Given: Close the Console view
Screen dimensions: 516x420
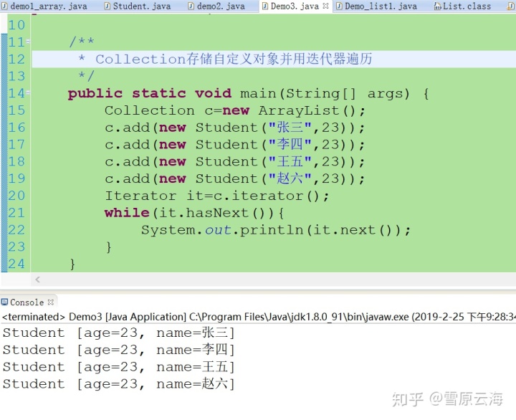Looking at the screenshot, I should tap(50, 302).
